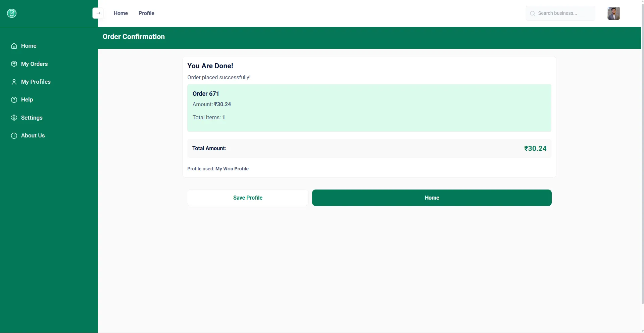Click the magnifier icon in the search box
The width and height of the screenshot is (644, 333).
[533, 13]
